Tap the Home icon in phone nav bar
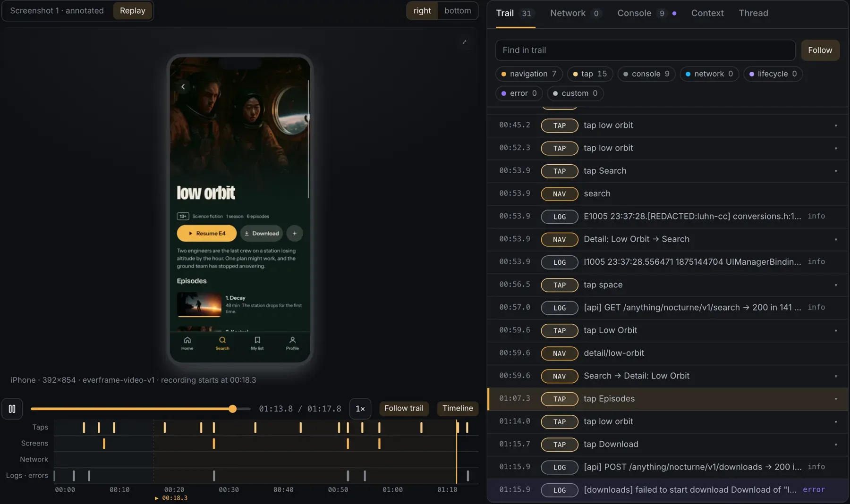 coord(187,343)
